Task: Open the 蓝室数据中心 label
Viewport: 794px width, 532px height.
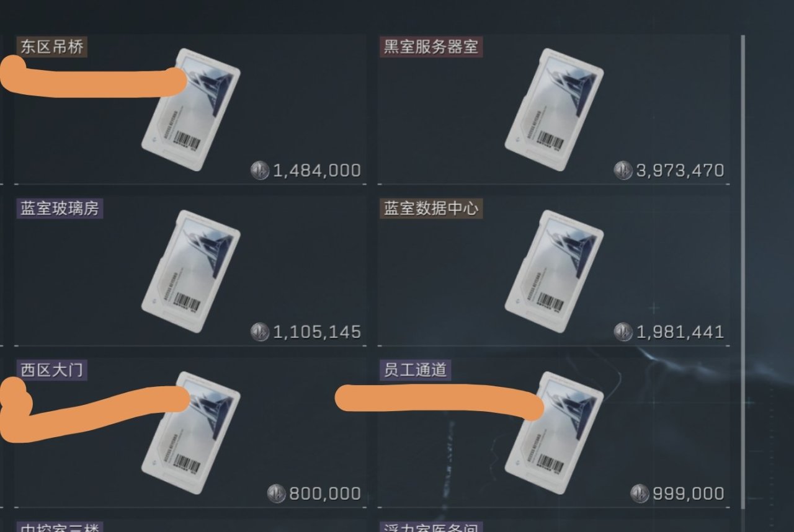Action: [x=431, y=208]
